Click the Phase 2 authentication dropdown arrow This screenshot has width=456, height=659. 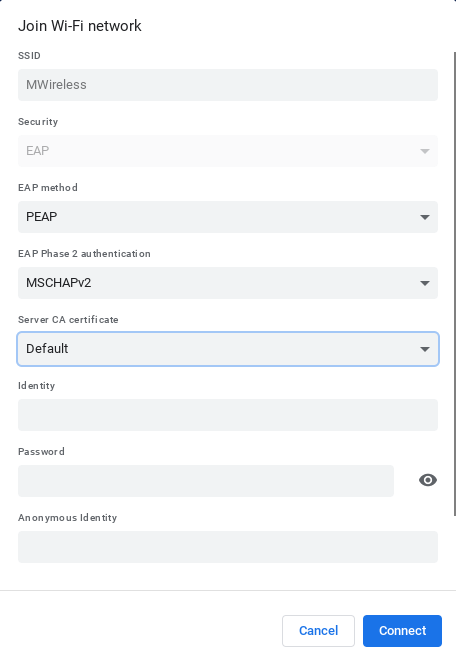[x=425, y=283]
